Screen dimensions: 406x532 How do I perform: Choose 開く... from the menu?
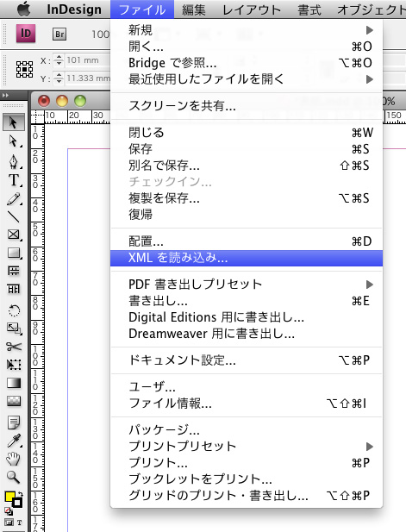tap(247, 47)
